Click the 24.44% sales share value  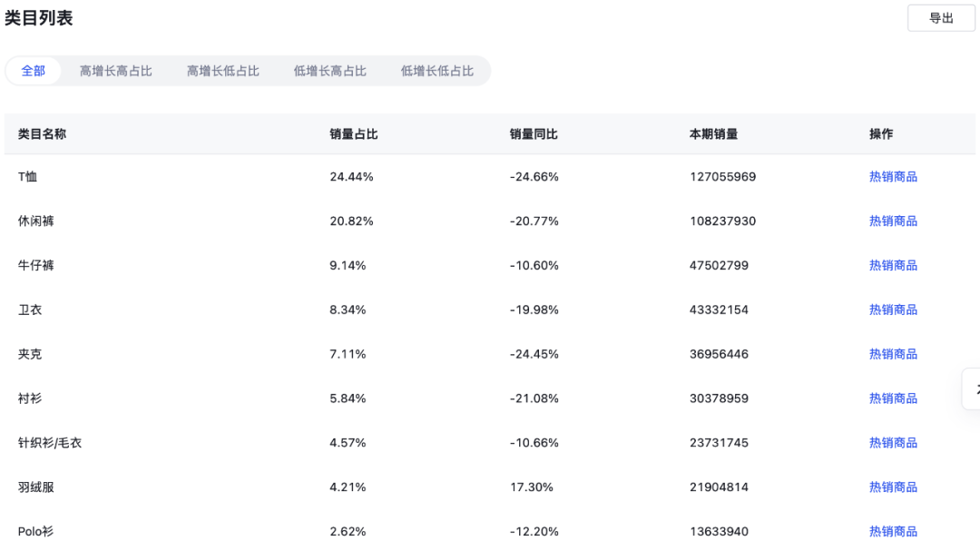click(351, 177)
